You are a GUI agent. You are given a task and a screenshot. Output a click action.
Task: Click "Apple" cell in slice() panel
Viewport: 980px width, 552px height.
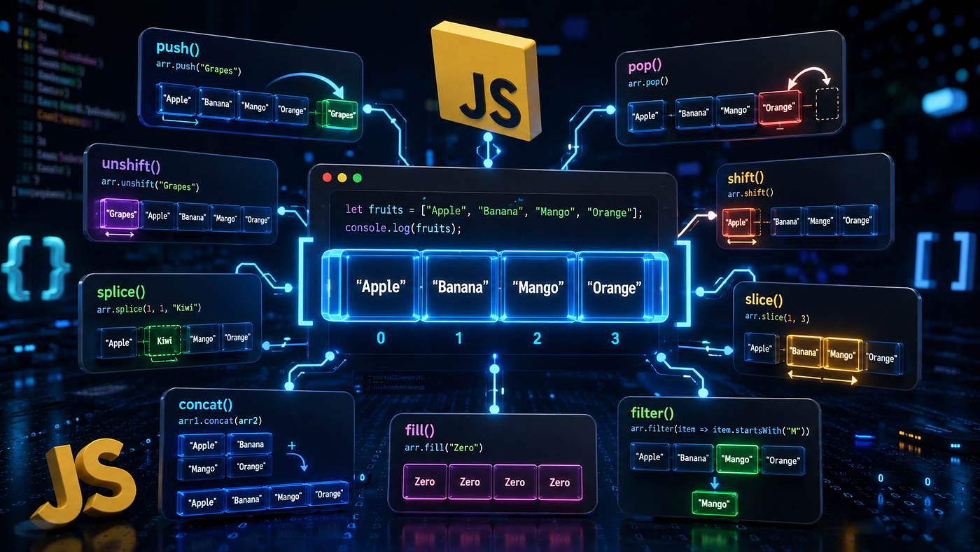[760, 347]
